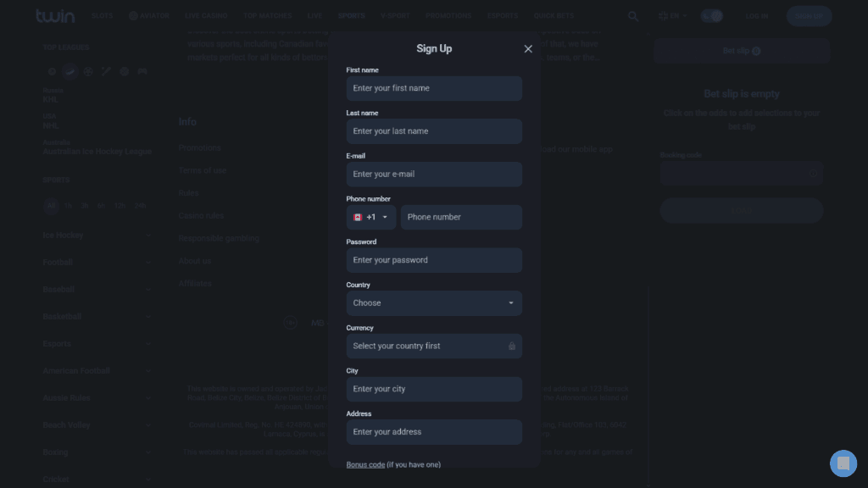Select the 24h time filter under Sports
Image resolution: width=868 pixels, height=488 pixels.
(140, 205)
